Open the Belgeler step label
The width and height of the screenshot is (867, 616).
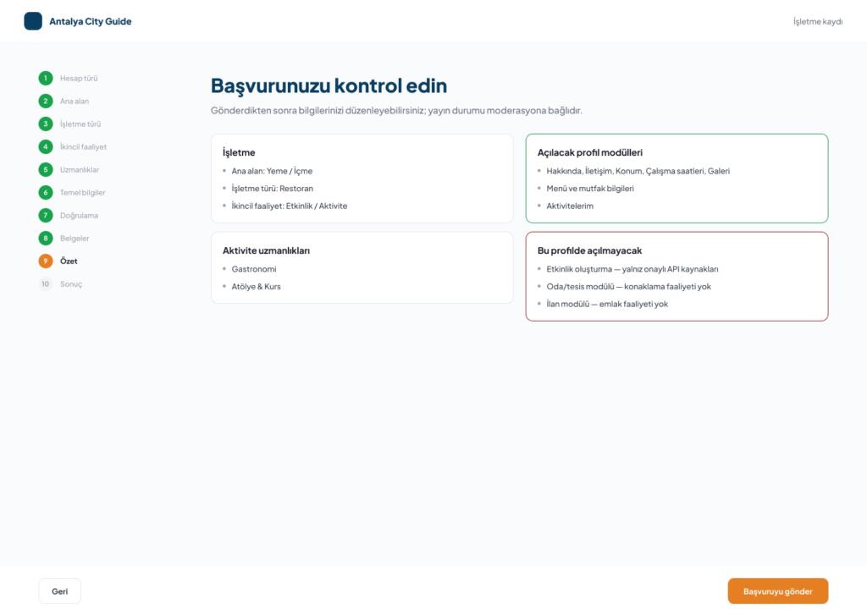point(75,238)
